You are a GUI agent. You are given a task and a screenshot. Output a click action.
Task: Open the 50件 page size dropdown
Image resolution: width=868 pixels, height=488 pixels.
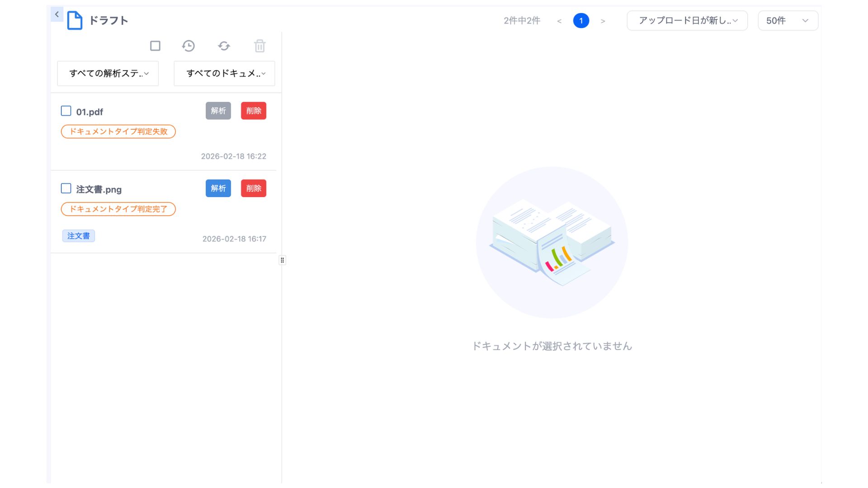click(788, 21)
